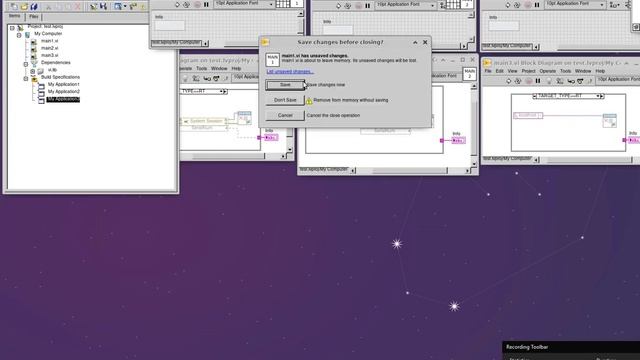Click the main1.vi MAIN 1 icon in dialog
The height and width of the screenshot is (360, 640).
pos(272,60)
